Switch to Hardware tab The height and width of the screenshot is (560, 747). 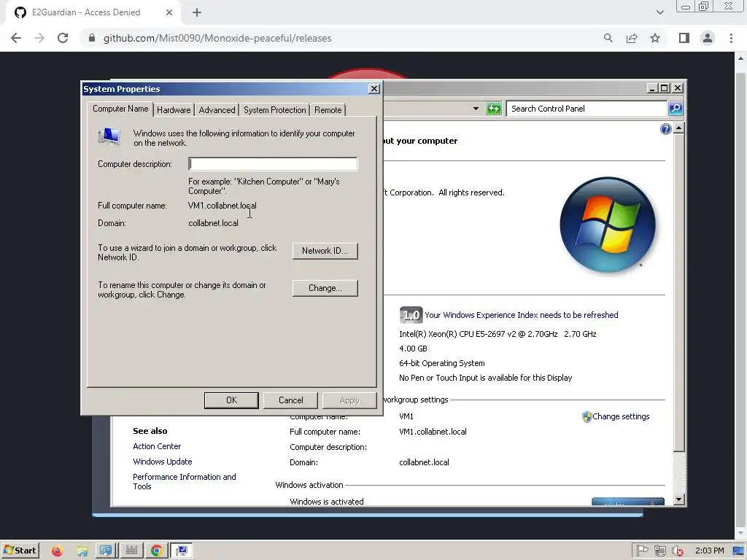coord(174,110)
